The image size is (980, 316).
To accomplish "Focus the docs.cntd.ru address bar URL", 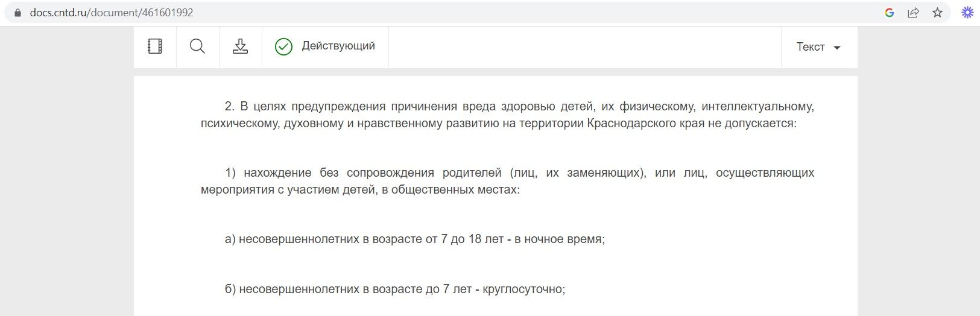I will pos(112,13).
